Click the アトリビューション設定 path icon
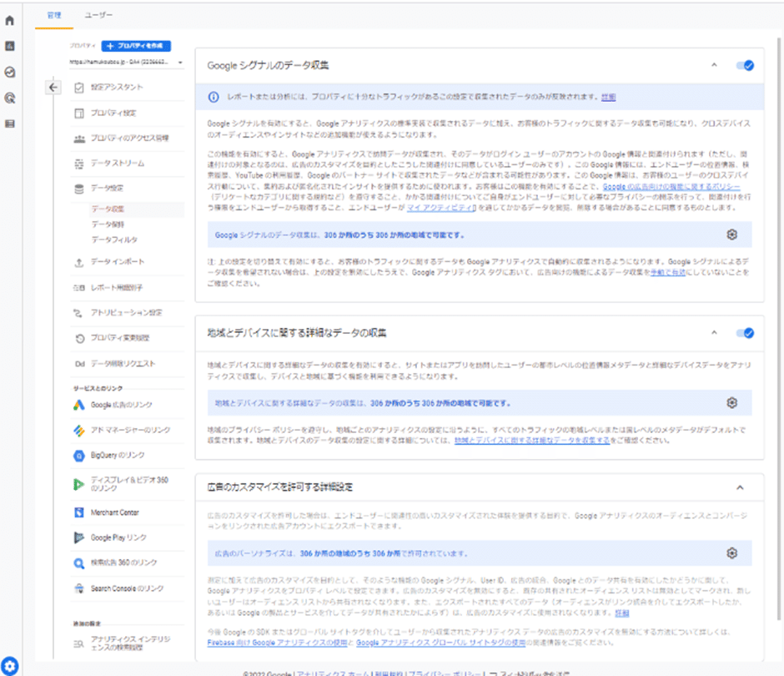Viewport: 784px width, 676px height. (78, 313)
